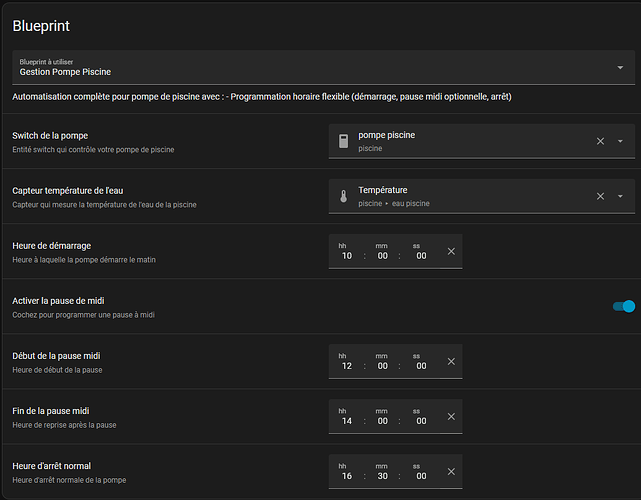Viewport: 641px width, 500px height.
Task: Clear the Fin de la pause midi time
Action: [451, 416]
